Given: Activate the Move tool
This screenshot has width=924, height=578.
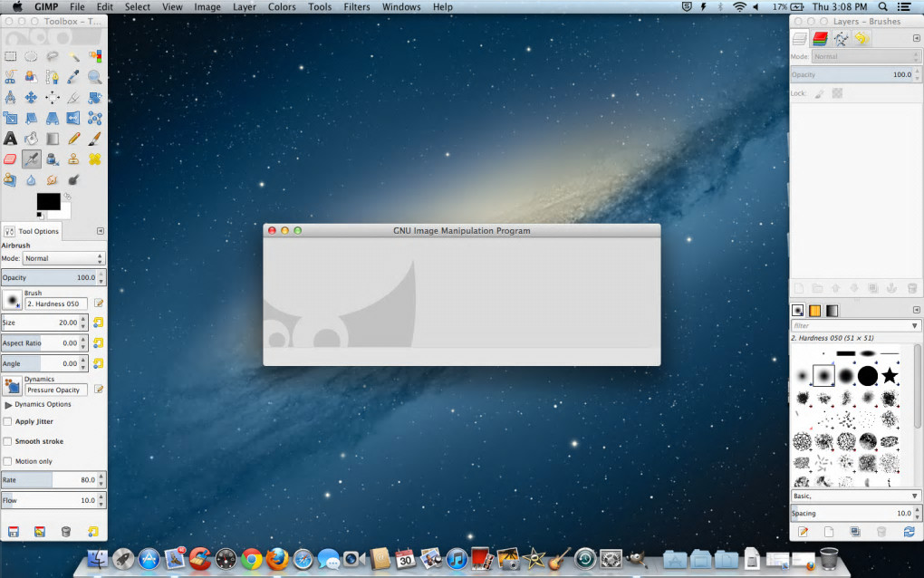Looking at the screenshot, I should [31, 97].
